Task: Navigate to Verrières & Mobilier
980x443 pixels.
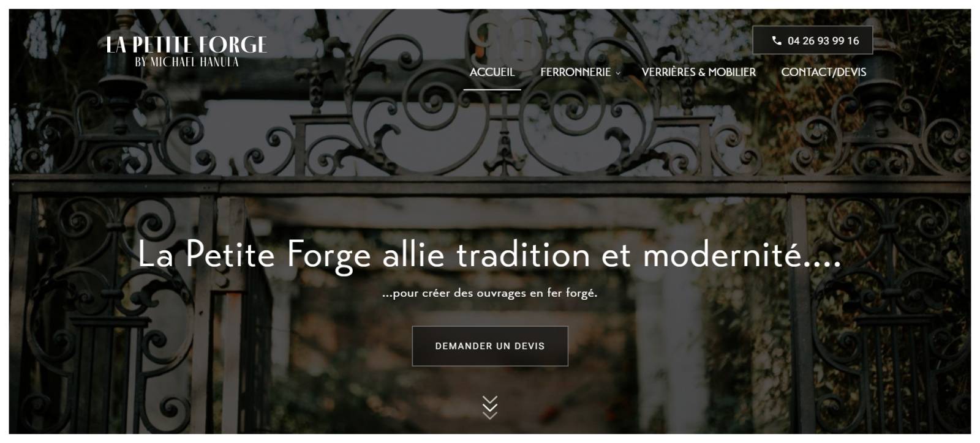Action: tap(698, 72)
